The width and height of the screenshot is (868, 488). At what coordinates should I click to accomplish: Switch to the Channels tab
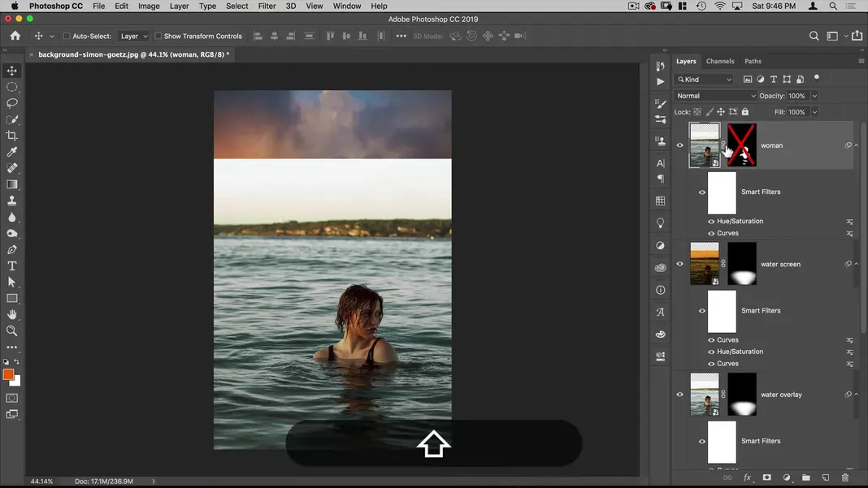tap(720, 62)
